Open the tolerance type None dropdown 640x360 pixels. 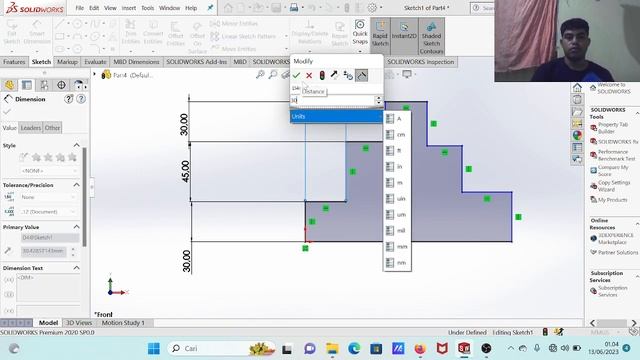pyautogui.click(x=49, y=197)
